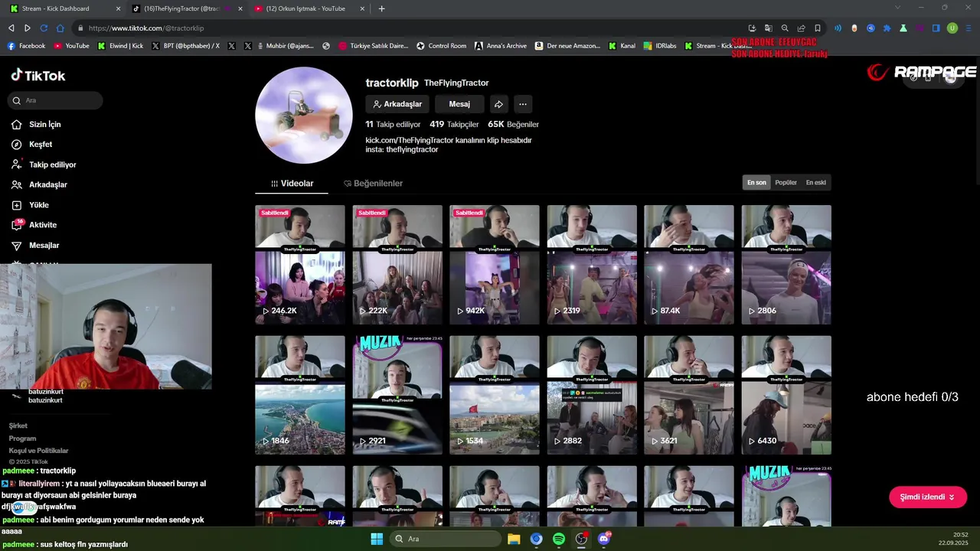Open File Explorer from the taskbar
The height and width of the screenshot is (551, 980).
[x=514, y=539]
